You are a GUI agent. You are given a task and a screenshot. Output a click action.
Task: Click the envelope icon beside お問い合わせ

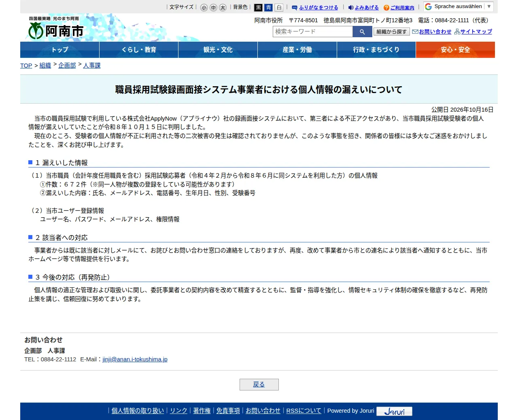415,32
